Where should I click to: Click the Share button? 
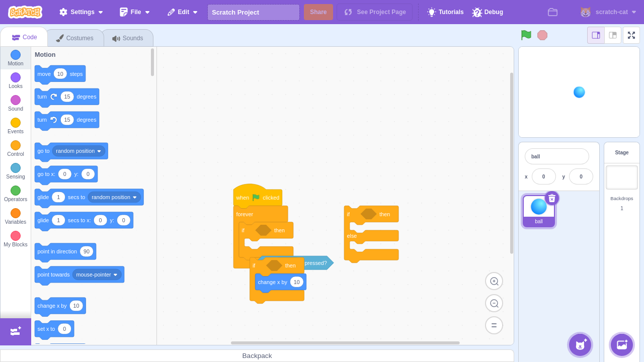(x=318, y=12)
